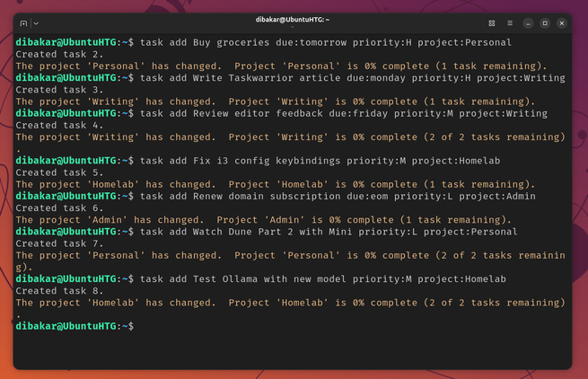The image size is (588, 379).
Task: Click the empty prompt on the last line
Action: click(x=75, y=327)
